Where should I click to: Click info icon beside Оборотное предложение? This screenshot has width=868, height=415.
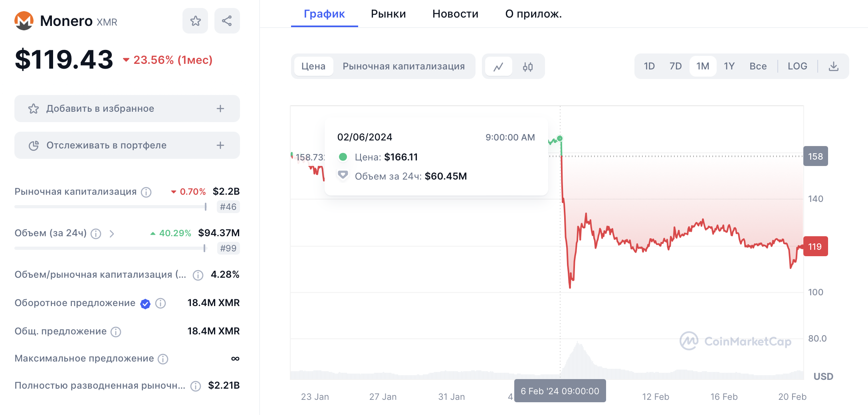pyautogui.click(x=161, y=304)
